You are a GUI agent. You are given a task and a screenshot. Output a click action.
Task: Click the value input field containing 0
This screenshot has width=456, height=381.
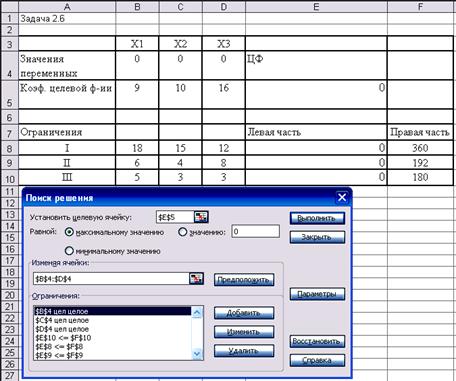(x=255, y=231)
